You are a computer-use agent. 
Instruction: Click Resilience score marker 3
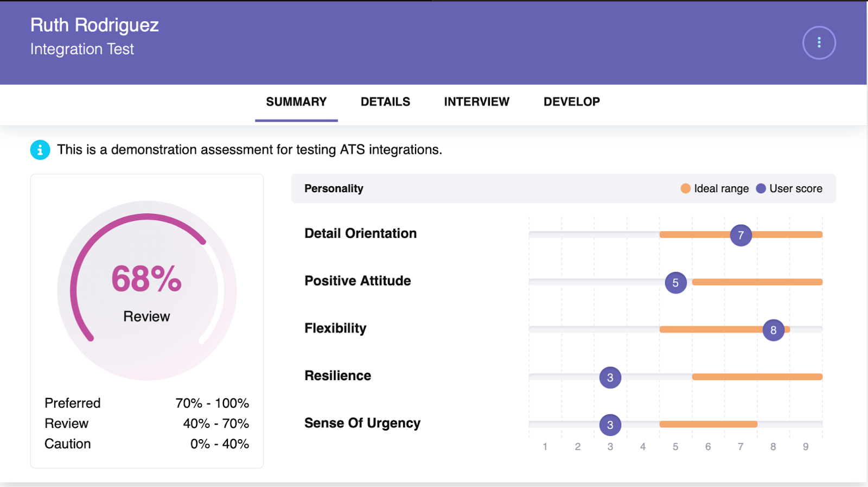point(610,377)
